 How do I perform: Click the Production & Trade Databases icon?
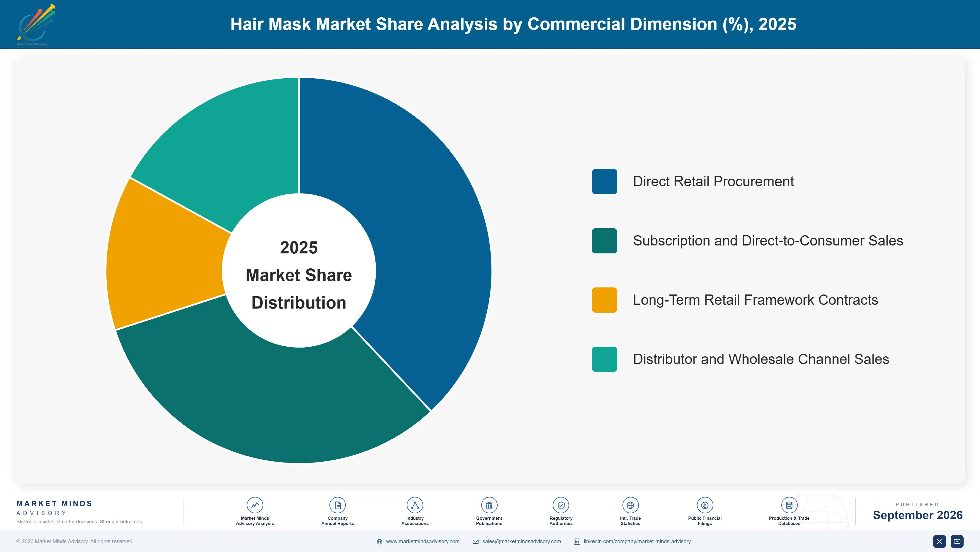(789, 505)
